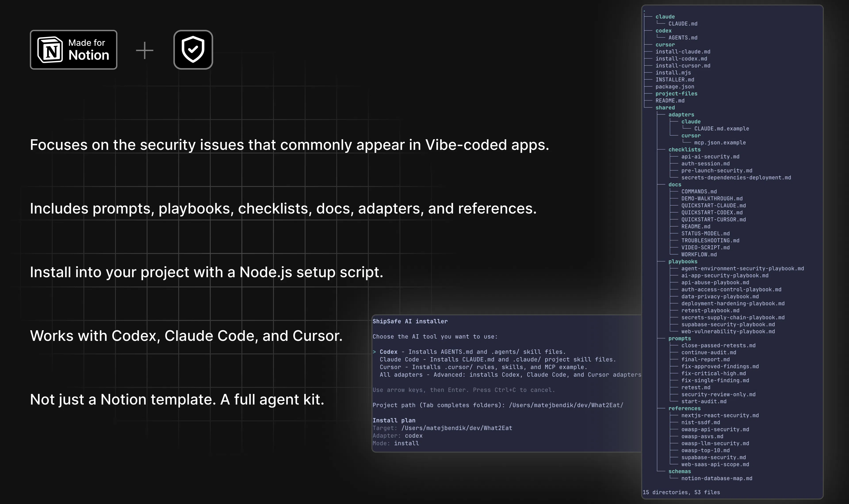Click the top-level claude folder in tree
Image resolution: width=849 pixels, height=504 pixels.
[665, 17]
